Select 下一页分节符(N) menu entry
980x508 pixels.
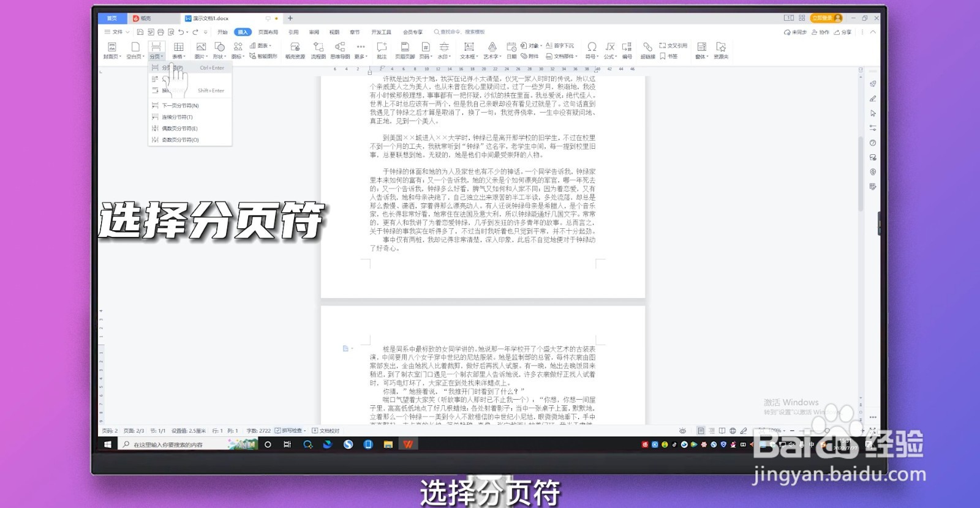(x=190, y=105)
